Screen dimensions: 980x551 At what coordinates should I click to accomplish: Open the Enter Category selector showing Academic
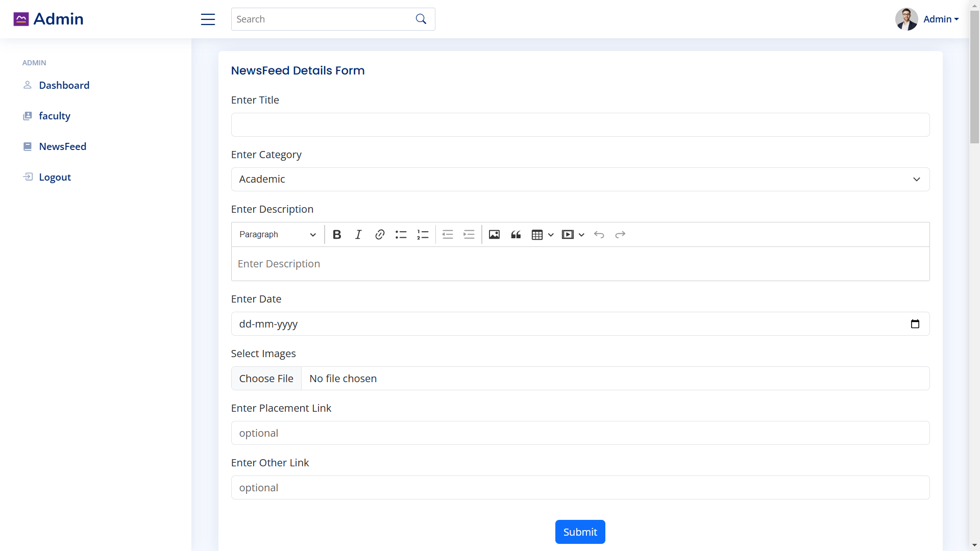[580, 179]
